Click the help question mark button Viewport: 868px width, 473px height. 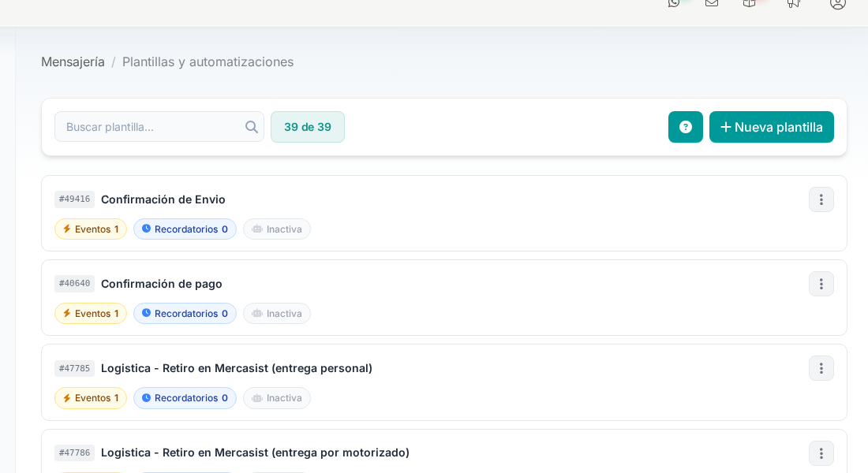pyautogui.click(x=685, y=127)
